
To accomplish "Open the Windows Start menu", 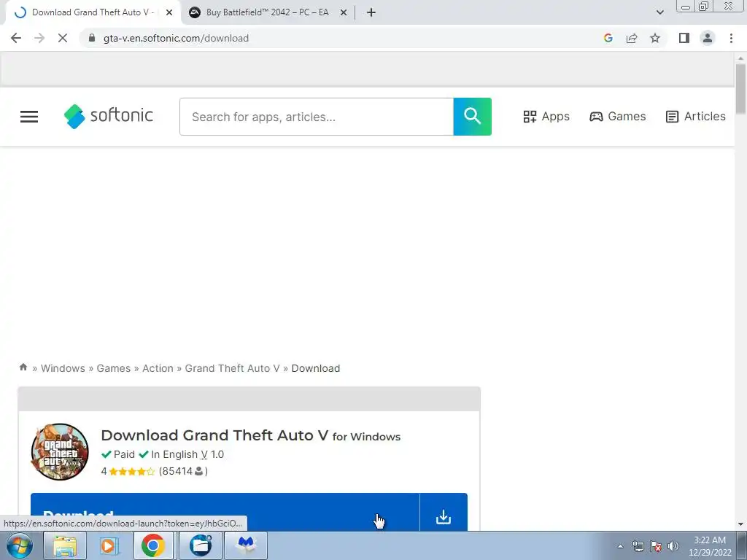I will point(19,545).
